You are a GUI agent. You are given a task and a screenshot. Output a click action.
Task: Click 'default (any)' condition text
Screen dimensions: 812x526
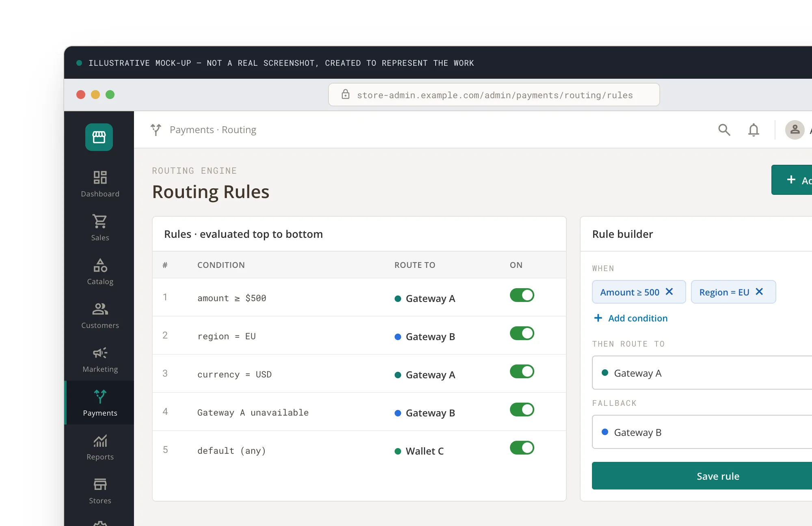pyautogui.click(x=231, y=451)
